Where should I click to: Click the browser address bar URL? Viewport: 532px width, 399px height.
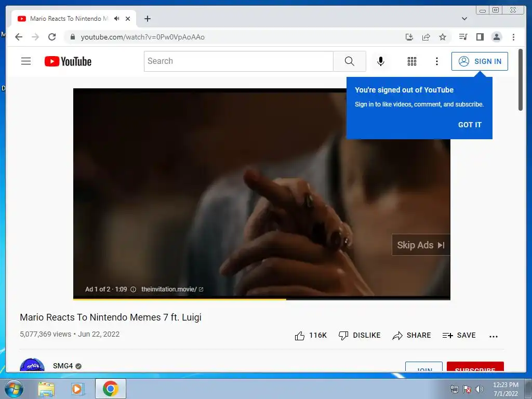pyautogui.click(x=142, y=37)
